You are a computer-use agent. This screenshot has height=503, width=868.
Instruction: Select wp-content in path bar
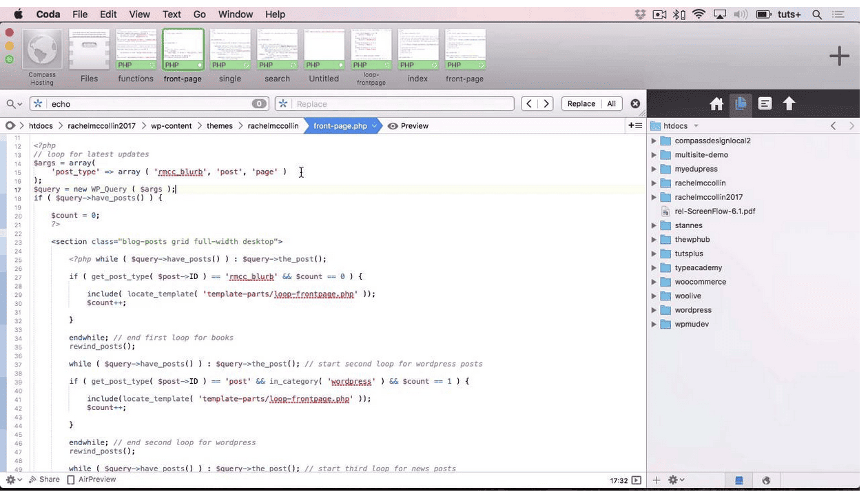[x=172, y=126]
